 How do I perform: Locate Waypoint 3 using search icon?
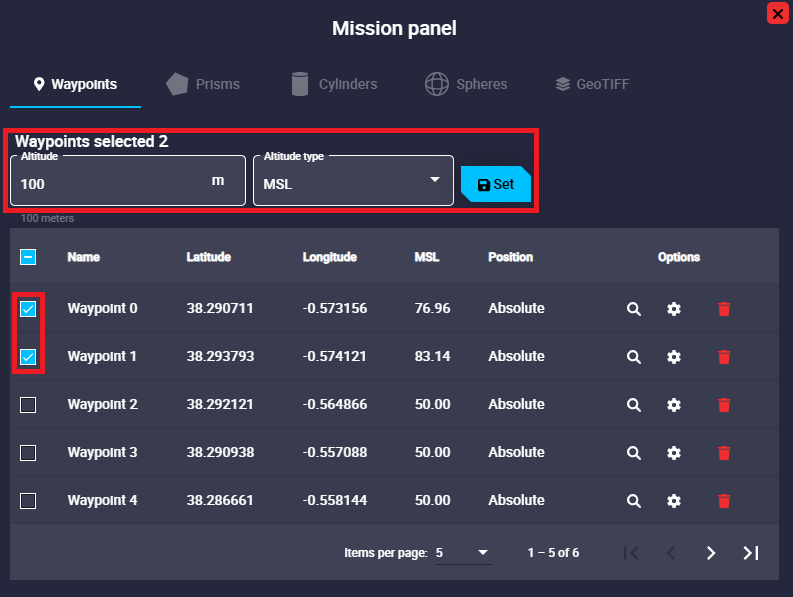coord(633,453)
